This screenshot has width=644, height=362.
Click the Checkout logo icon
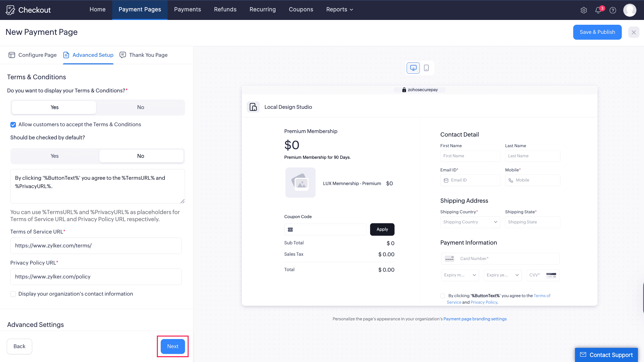[10, 10]
